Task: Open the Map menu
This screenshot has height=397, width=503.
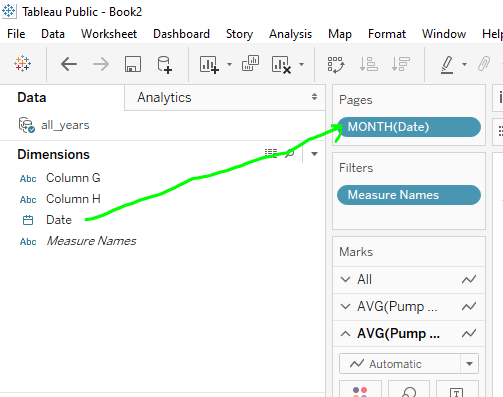Action: coord(340,34)
